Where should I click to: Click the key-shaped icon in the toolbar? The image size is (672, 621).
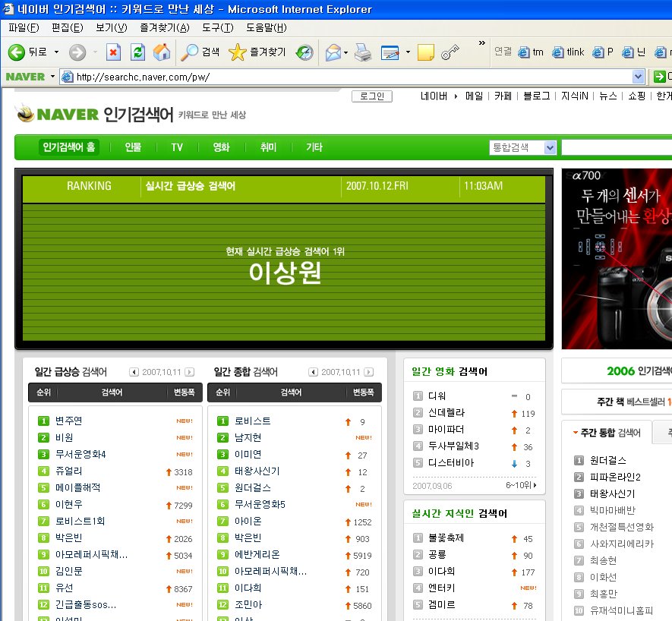coord(450,52)
